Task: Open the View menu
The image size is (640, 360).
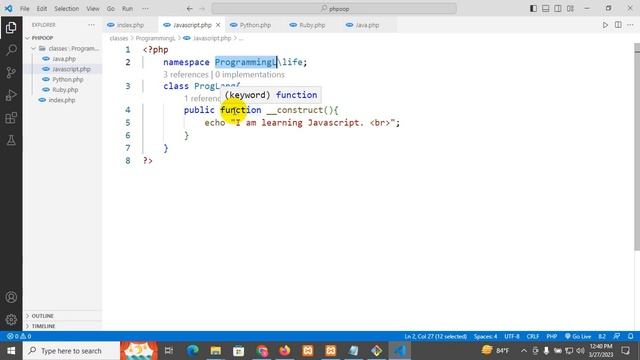Action: tap(93, 8)
